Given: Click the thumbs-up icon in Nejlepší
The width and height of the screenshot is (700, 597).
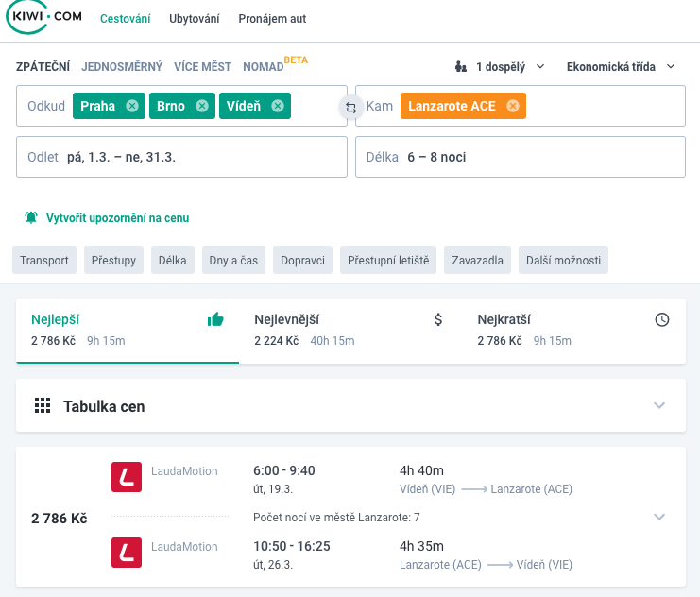Looking at the screenshot, I should click(x=215, y=319).
